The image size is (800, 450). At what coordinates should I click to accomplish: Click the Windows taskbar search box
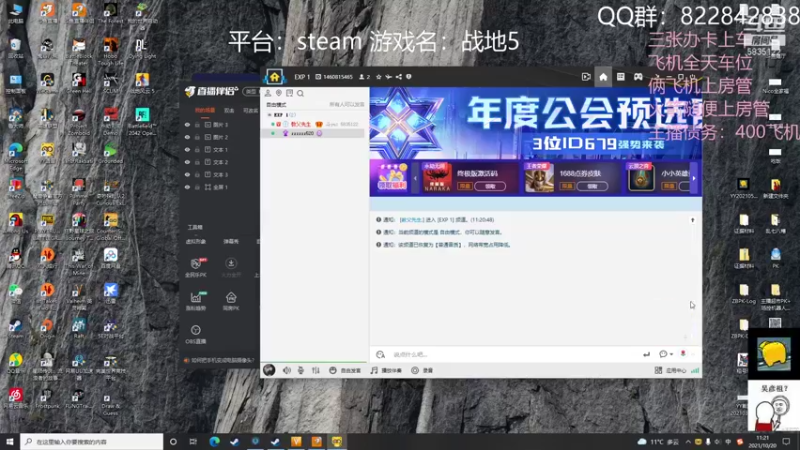pyautogui.click(x=92, y=441)
